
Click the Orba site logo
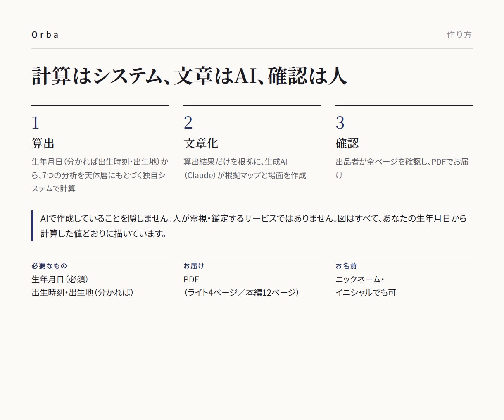(x=45, y=35)
